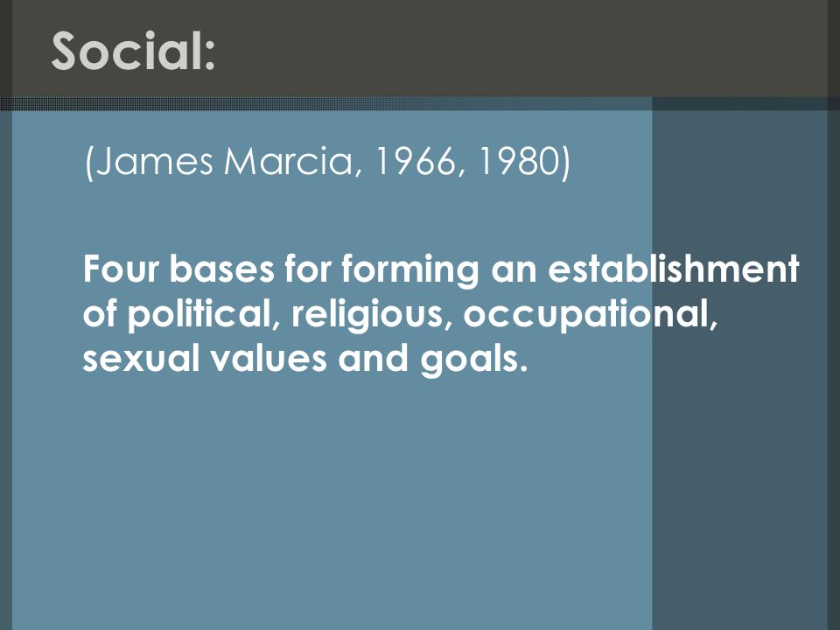Click the narrow dark strip on left edge
Image resolution: width=840 pixels, height=630 pixels.
6,369
